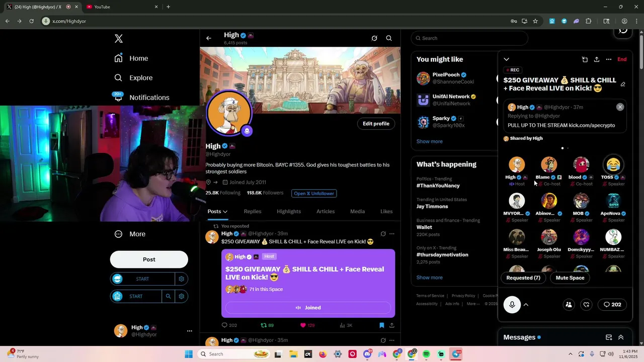Open the 118.6K Followers list

click(265, 193)
